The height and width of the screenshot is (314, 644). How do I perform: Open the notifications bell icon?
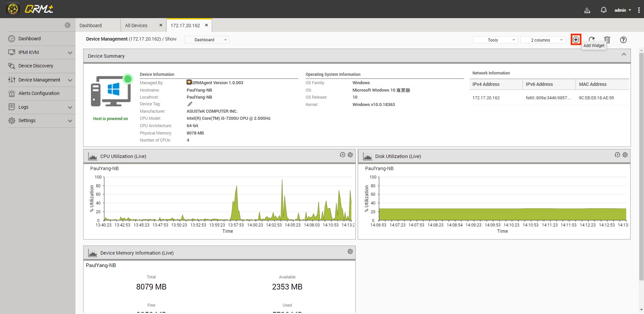[x=603, y=10]
